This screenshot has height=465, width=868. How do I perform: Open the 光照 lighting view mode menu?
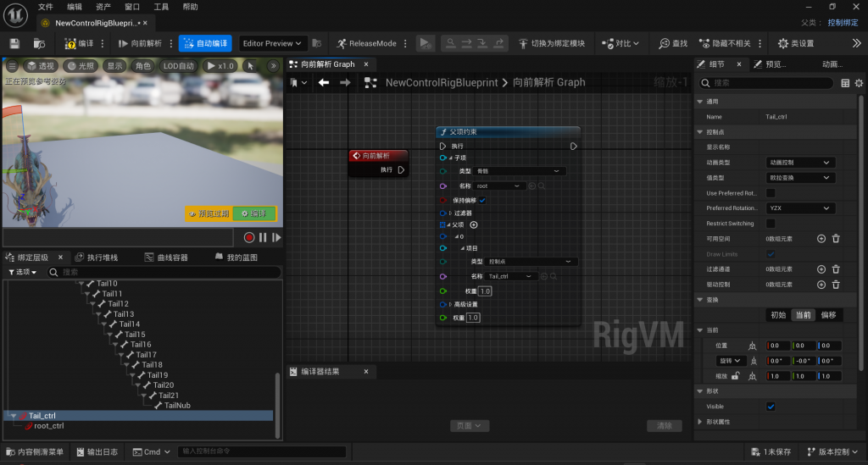click(81, 66)
